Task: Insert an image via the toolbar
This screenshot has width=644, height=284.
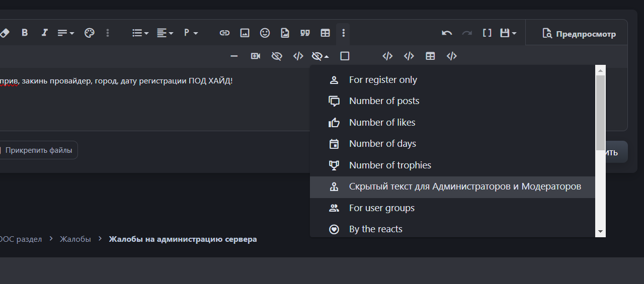Action: coord(245,33)
